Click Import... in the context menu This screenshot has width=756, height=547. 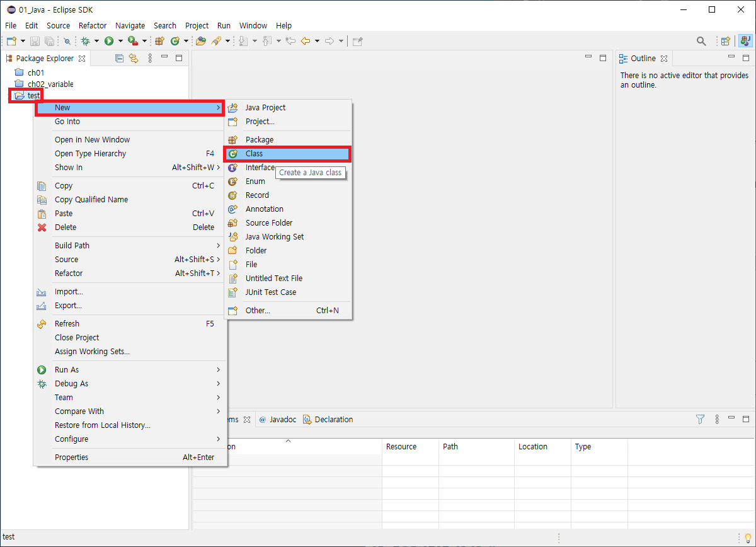pos(130,292)
